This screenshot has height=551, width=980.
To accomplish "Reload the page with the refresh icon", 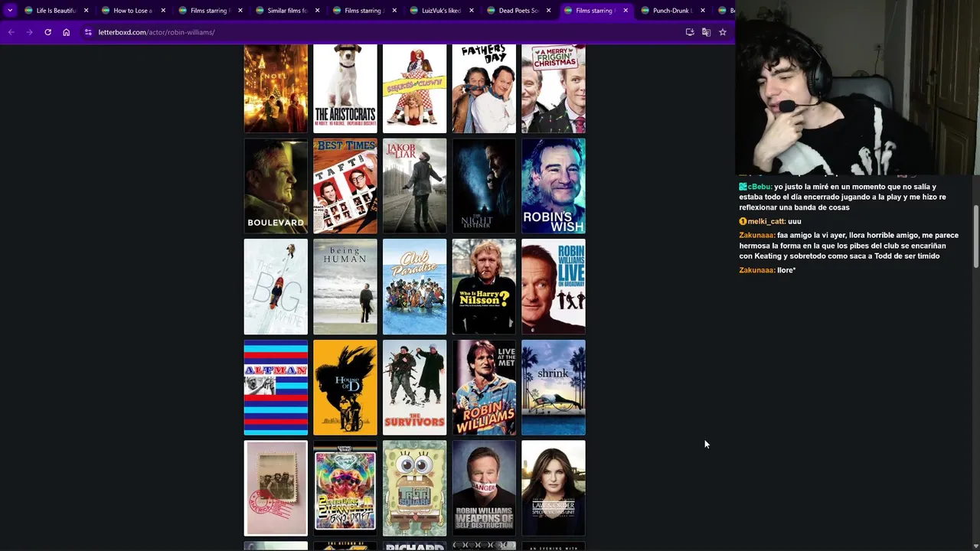I will click(x=47, y=32).
